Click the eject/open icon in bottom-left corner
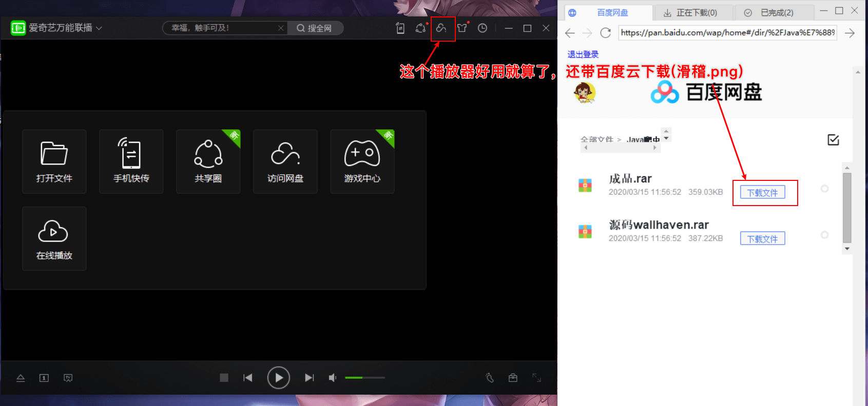This screenshot has width=868, height=406. pyautogui.click(x=21, y=378)
